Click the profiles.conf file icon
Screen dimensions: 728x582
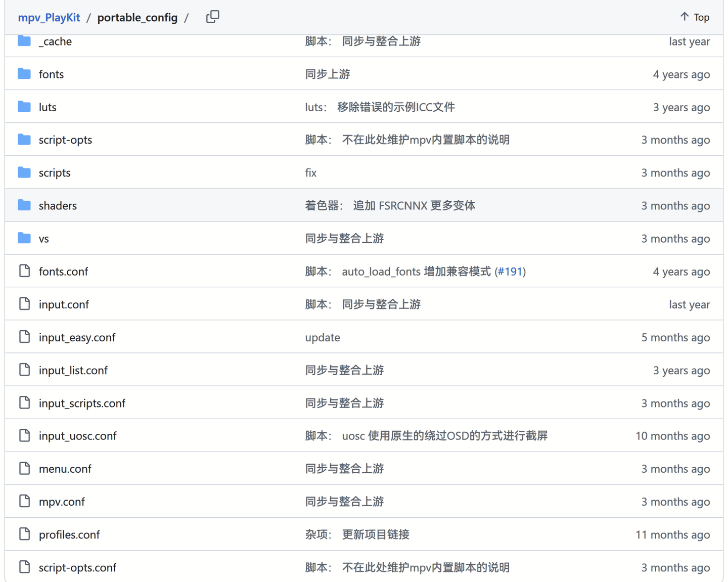24,534
